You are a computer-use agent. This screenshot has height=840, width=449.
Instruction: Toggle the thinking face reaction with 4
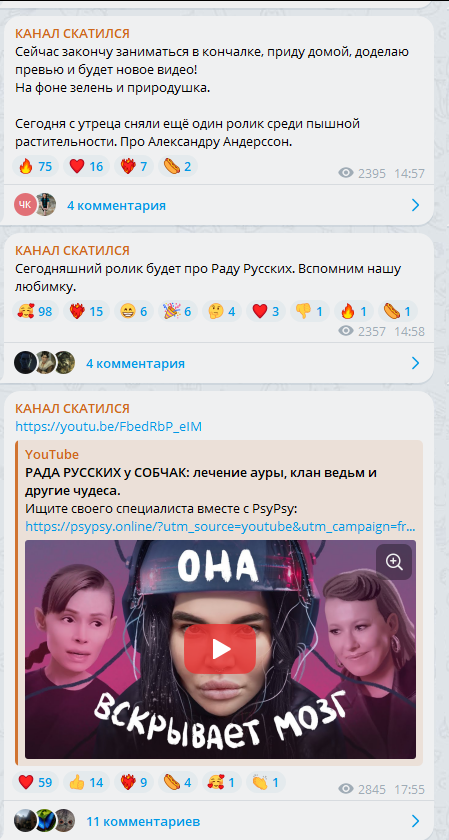(222, 311)
